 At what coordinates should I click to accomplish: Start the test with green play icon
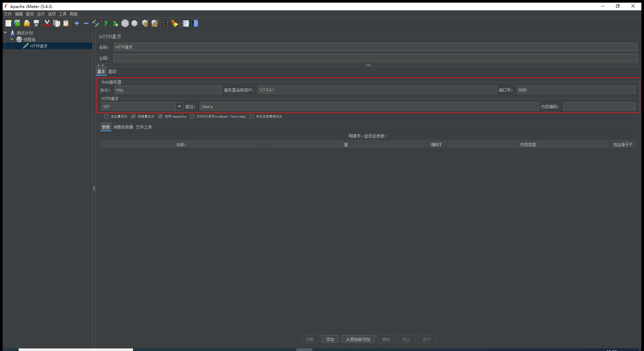(x=106, y=23)
